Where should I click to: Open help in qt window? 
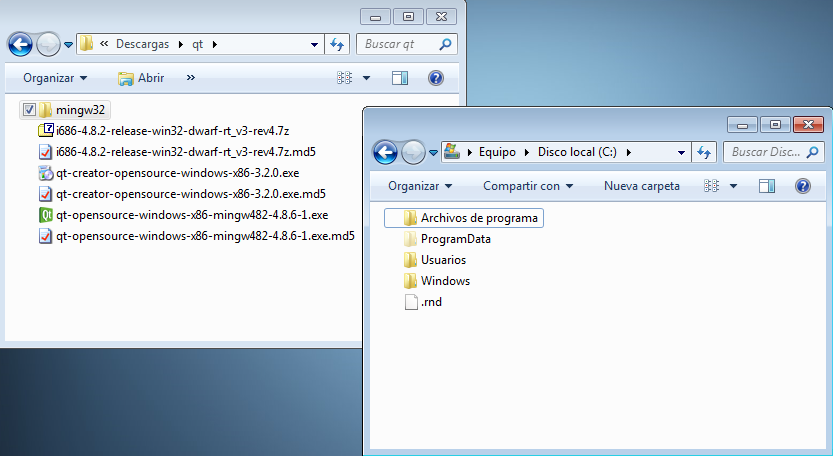click(436, 78)
